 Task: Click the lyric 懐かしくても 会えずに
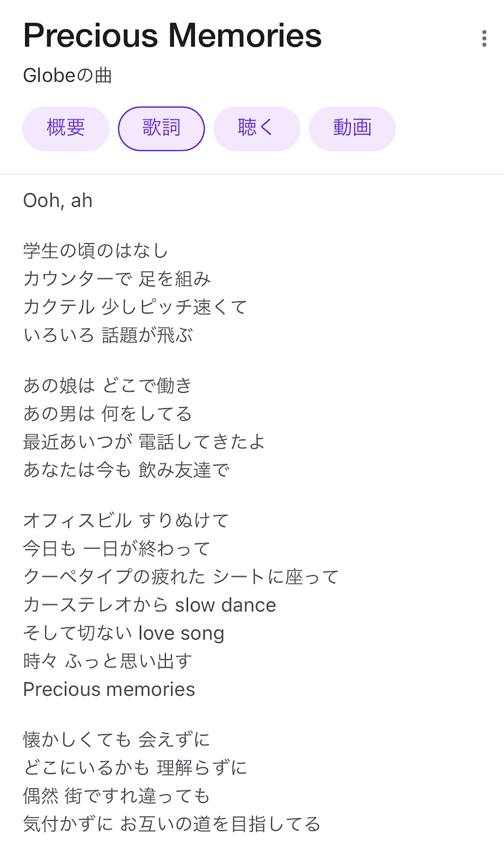(x=117, y=739)
